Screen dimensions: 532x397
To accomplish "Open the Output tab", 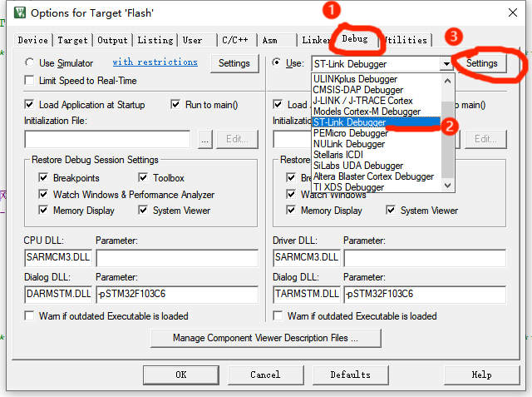I will [x=112, y=40].
